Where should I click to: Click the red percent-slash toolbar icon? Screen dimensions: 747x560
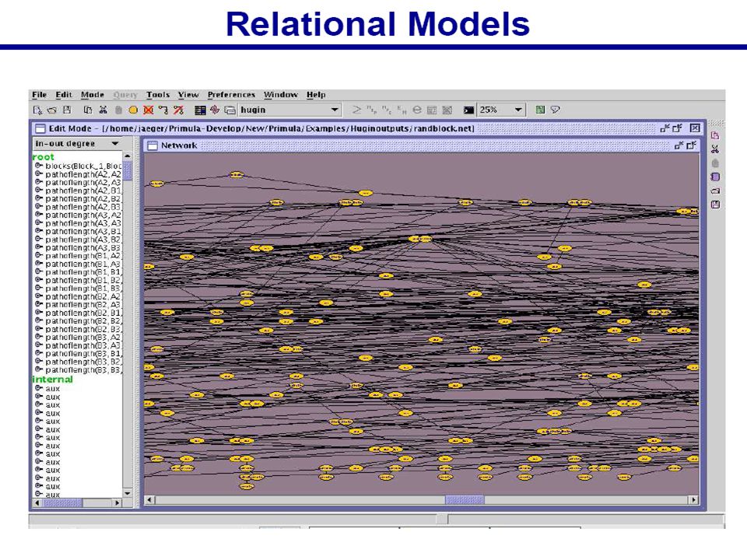click(x=179, y=110)
